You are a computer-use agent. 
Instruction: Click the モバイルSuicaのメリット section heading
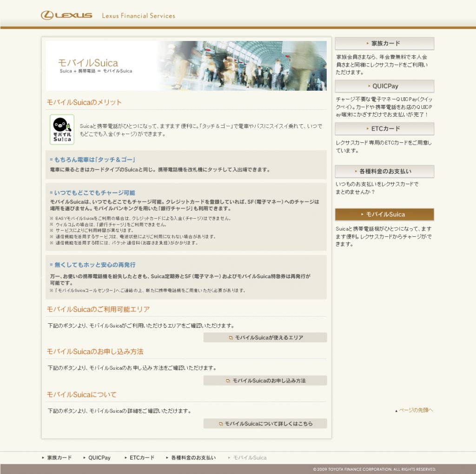pos(84,102)
